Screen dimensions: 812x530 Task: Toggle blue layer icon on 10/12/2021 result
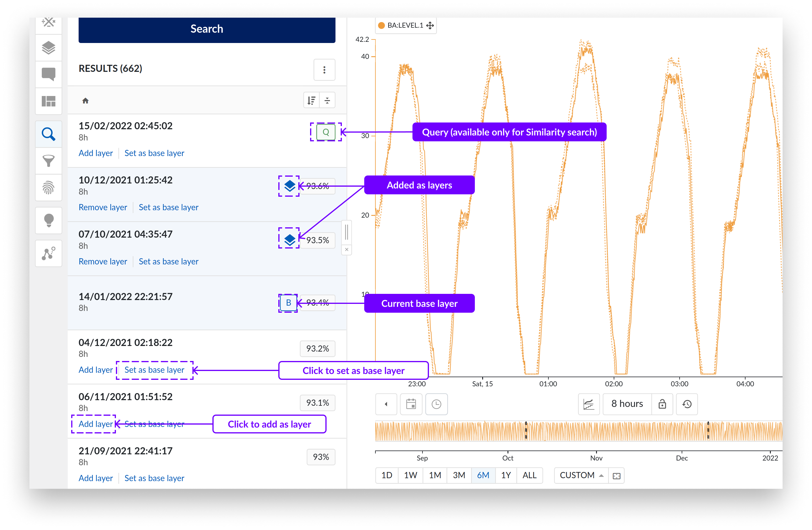[289, 186]
